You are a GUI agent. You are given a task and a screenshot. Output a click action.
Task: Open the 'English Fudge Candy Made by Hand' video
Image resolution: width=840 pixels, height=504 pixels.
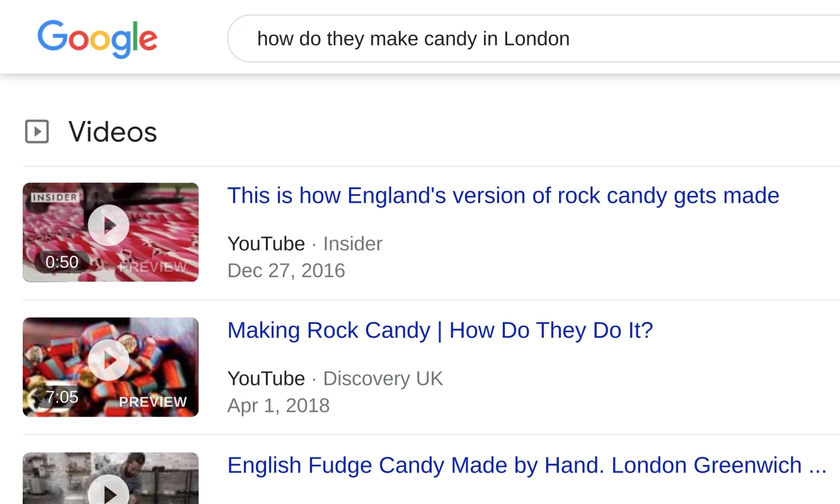pyautogui.click(x=526, y=464)
